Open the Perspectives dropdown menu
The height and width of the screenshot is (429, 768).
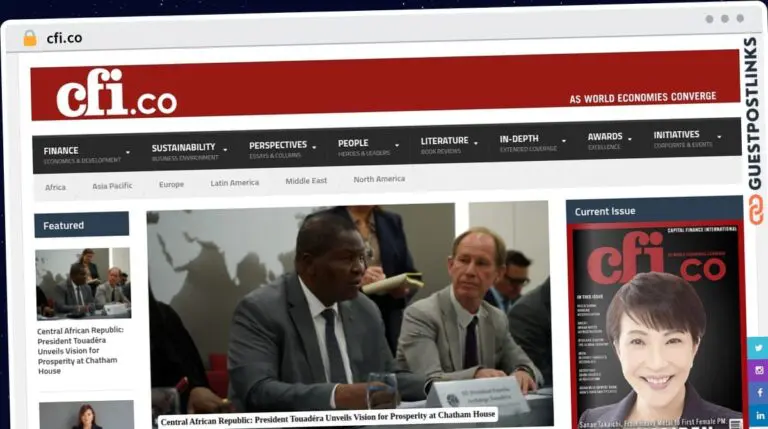(x=283, y=149)
